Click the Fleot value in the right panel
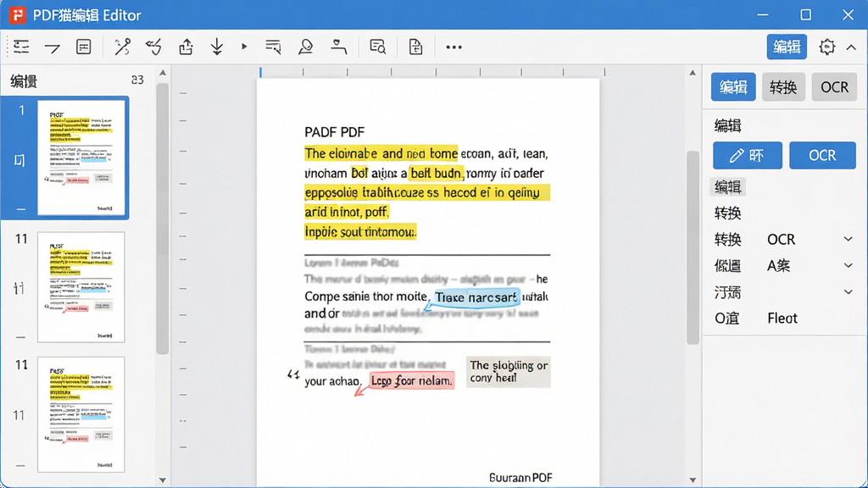 (782, 319)
